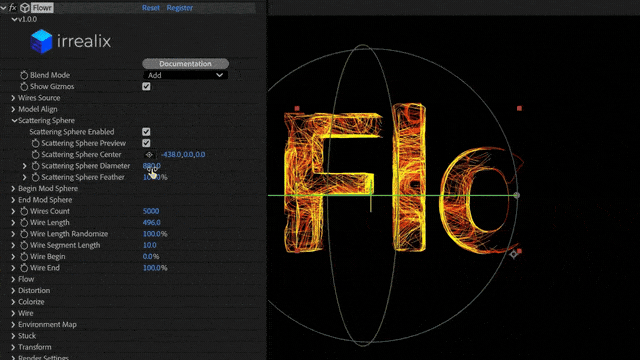Click the Reset link
Viewport: 640px width, 360px height.
(x=151, y=8)
